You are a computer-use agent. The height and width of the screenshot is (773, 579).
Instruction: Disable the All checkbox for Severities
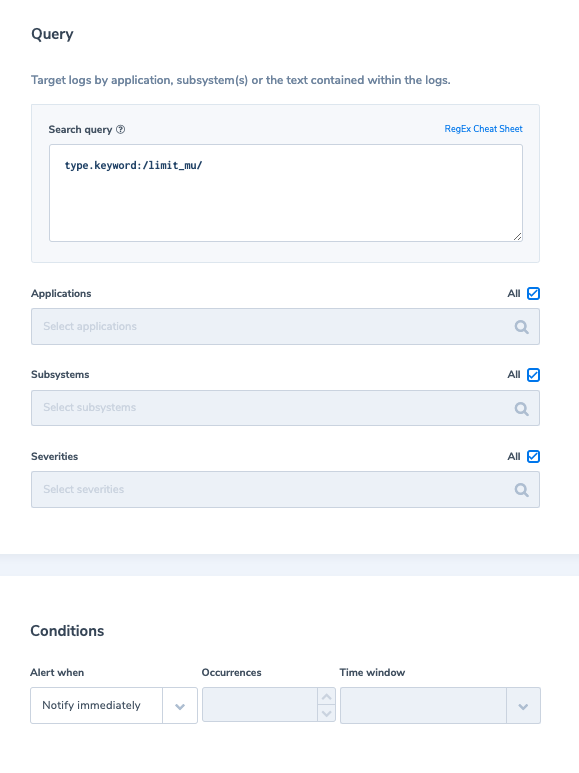(x=533, y=457)
